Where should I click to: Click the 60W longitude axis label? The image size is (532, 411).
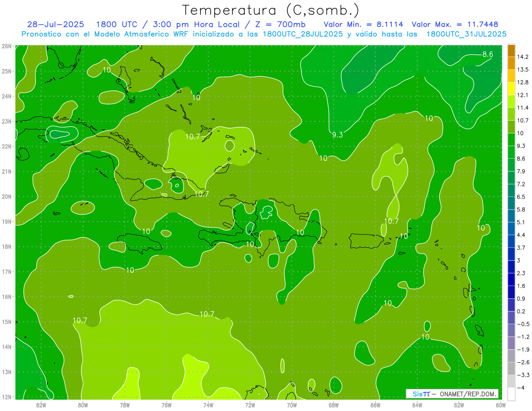click(501, 404)
